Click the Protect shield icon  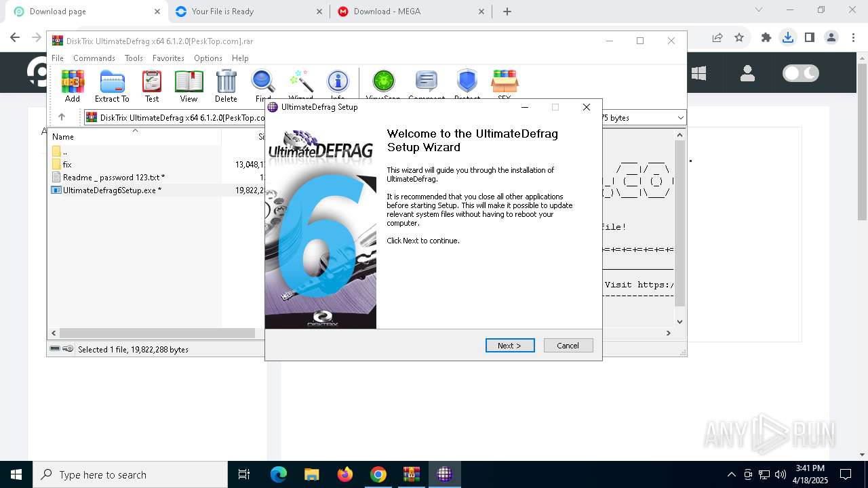[467, 85]
